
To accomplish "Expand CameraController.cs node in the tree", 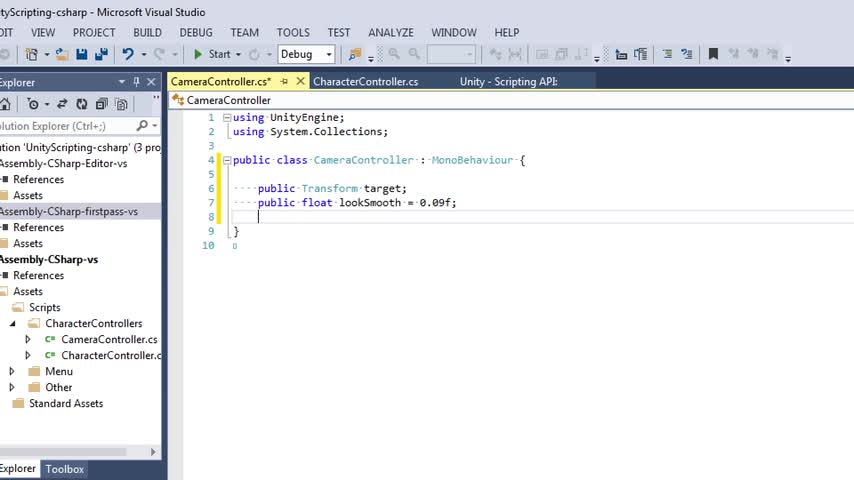I will (x=28, y=339).
